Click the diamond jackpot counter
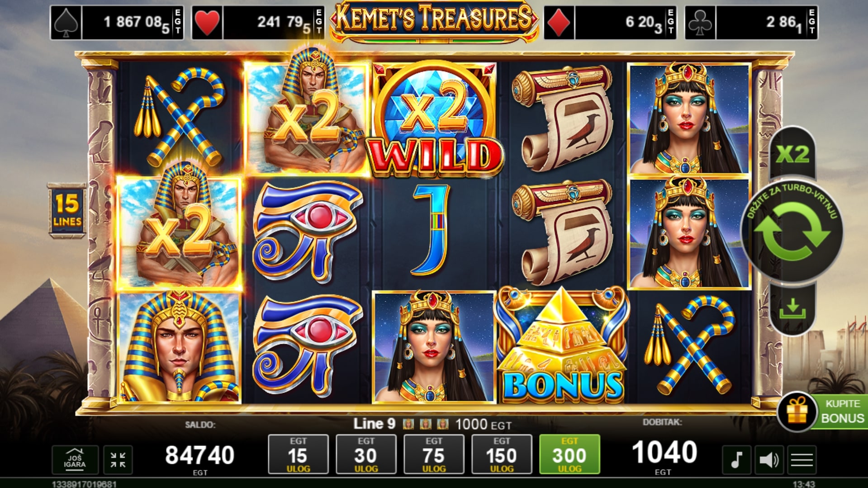The height and width of the screenshot is (488, 868). [610, 23]
